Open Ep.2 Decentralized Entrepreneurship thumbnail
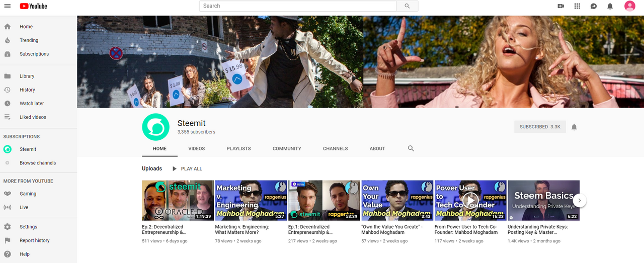 click(x=178, y=201)
